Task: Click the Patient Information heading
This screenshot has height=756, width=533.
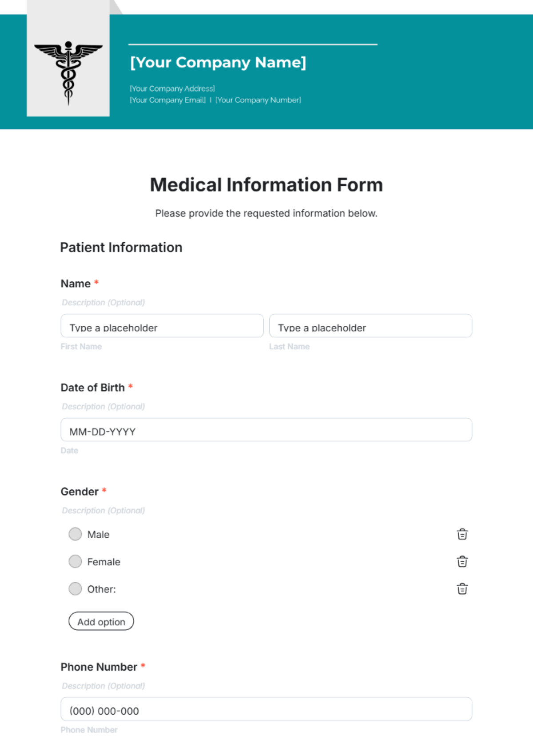Action: tap(121, 247)
